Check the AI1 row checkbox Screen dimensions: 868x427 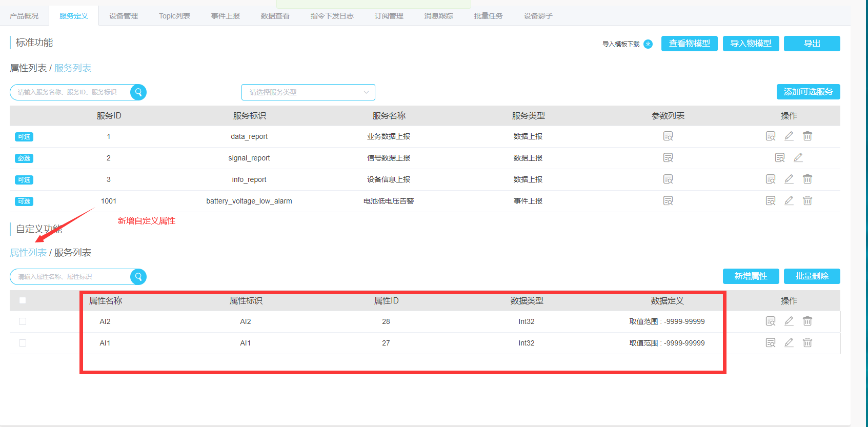click(23, 343)
